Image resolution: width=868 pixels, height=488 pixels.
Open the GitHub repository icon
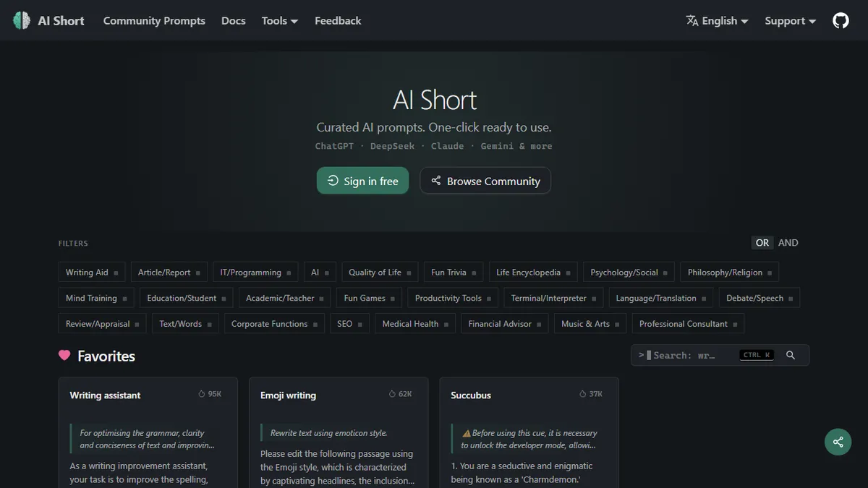(x=841, y=21)
